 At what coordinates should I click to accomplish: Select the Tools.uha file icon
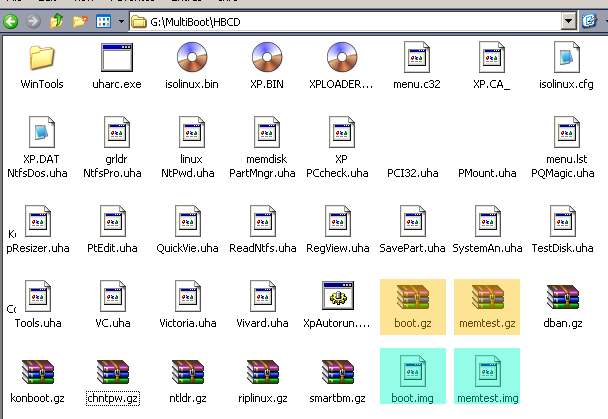pyautogui.click(x=38, y=296)
